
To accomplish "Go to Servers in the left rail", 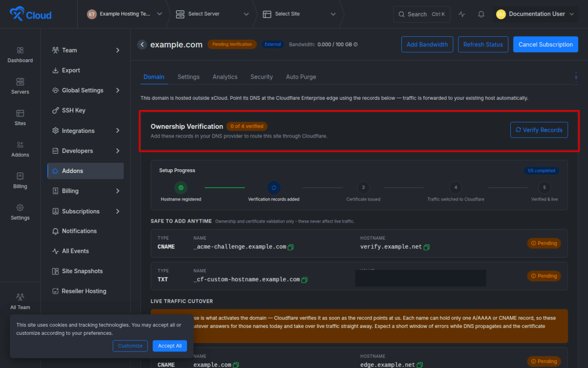I will pos(20,86).
